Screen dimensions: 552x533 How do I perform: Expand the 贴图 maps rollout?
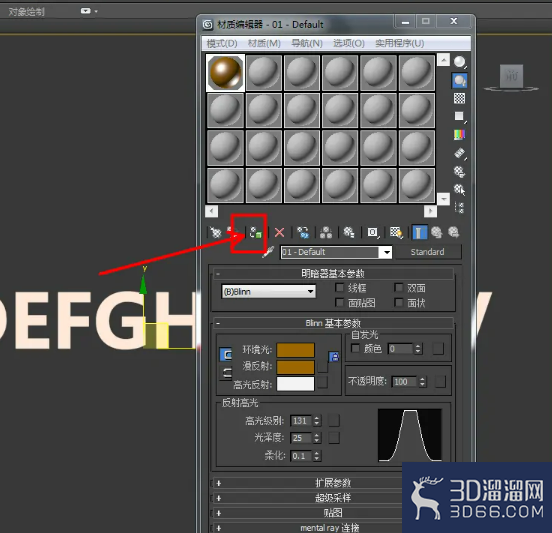point(333,513)
